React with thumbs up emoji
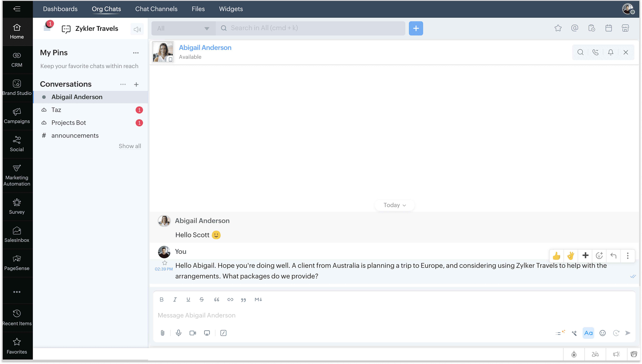 tap(556, 256)
